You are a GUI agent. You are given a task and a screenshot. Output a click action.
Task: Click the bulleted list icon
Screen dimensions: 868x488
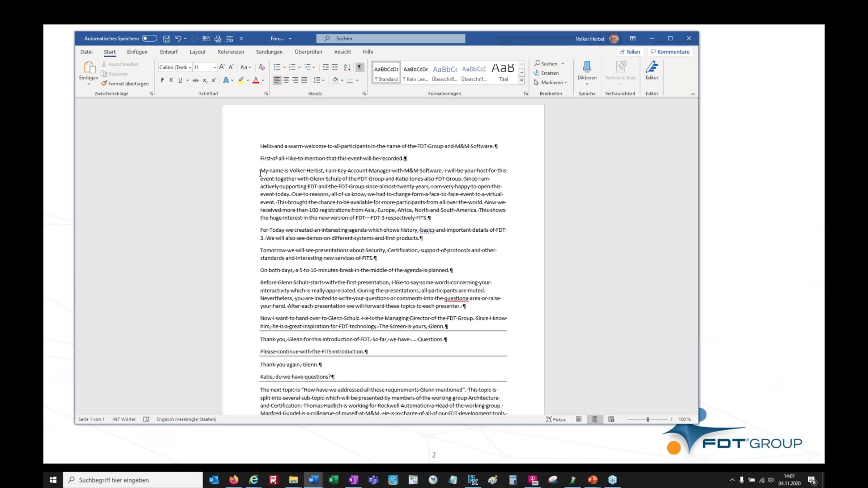click(x=277, y=67)
